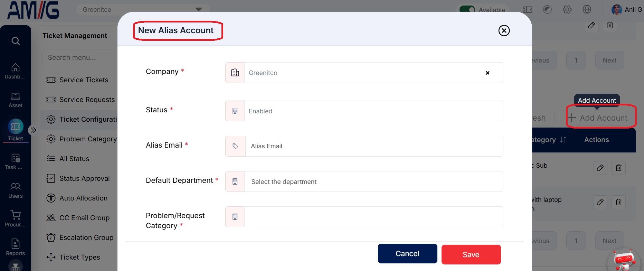The image size is (644, 271).
Task: Close the New Alias Account dialog
Action: [504, 30]
